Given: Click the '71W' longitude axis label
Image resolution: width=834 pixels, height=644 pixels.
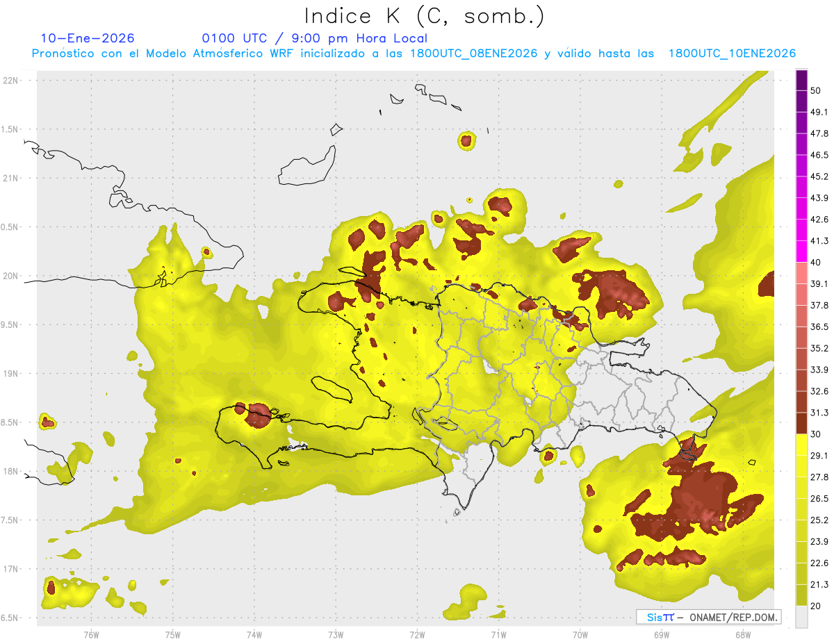Looking at the screenshot, I should click(x=498, y=635).
